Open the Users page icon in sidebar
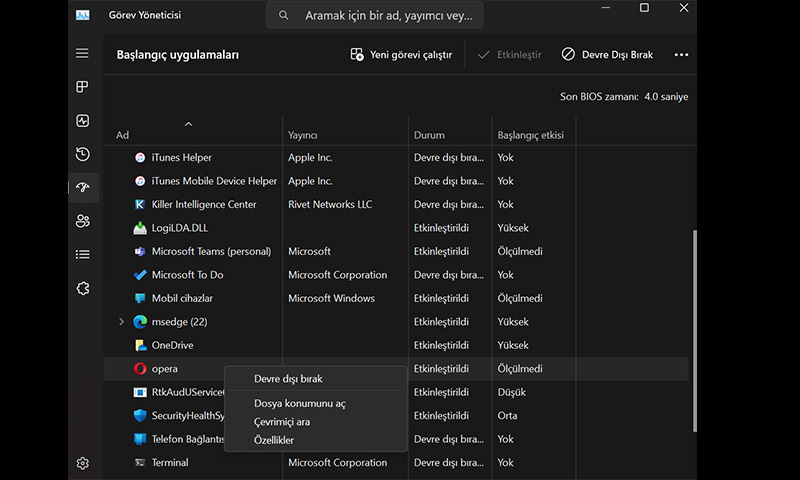 (83, 221)
